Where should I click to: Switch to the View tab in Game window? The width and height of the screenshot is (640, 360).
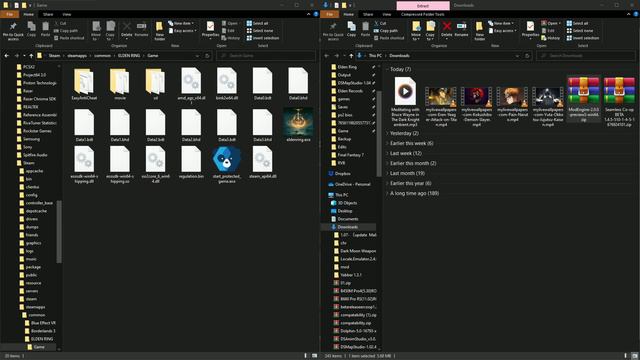pos(67,14)
